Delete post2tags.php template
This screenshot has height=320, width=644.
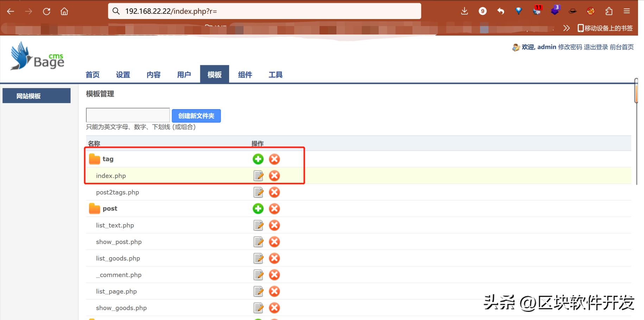click(274, 192)
